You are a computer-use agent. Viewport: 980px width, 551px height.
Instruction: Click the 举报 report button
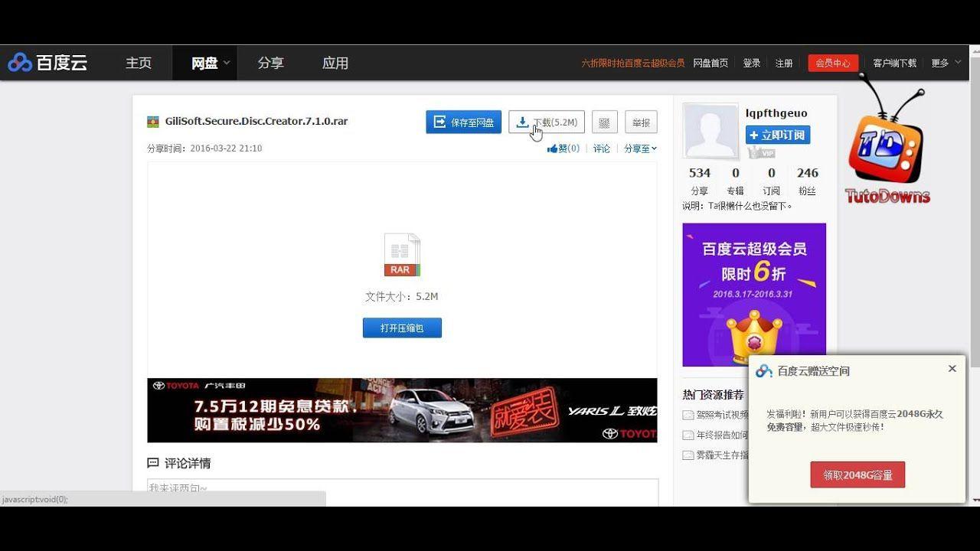point(641,122)
